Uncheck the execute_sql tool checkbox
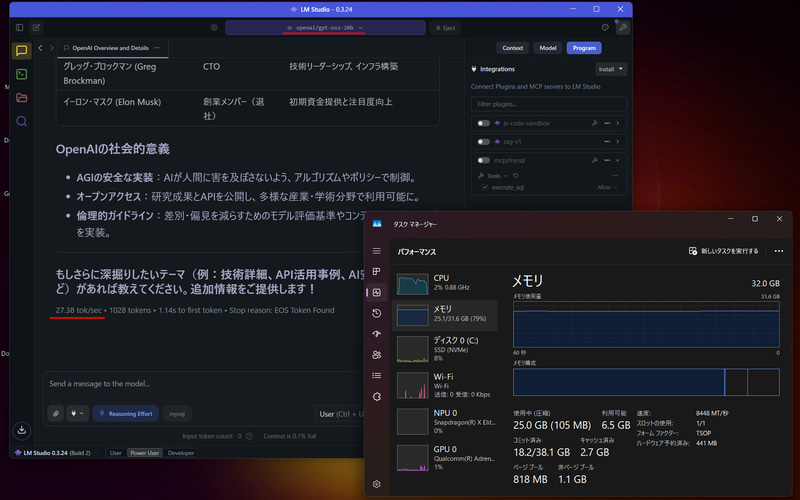Screen dimensions: 800x500 tap(485, 187)
